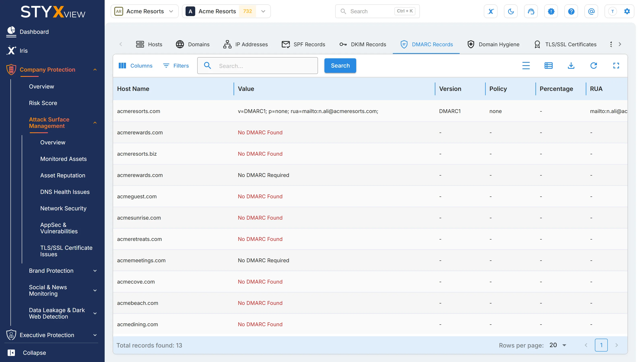Image resolution: width=644 pixels, height=362 pixels.
Task: Sort by Host Name column header
Action: point(133,89)
